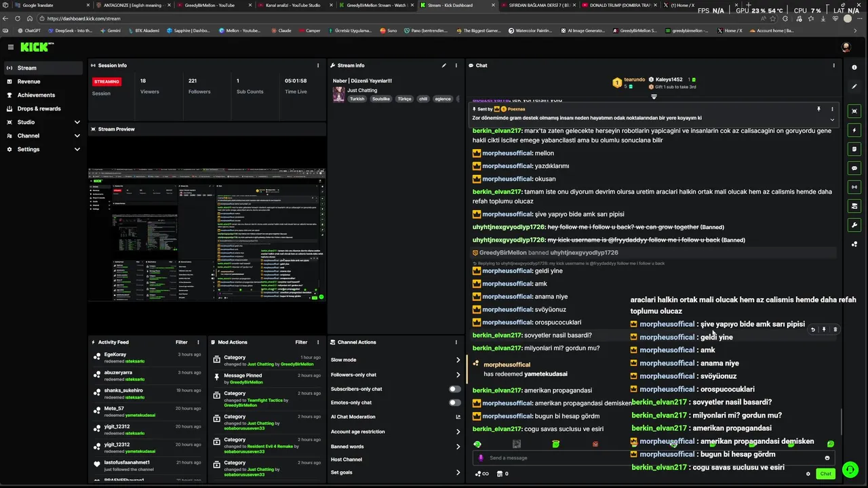868x488 pixels.
Task: Expand the Settings sidebar section
Action: (43, 149)
